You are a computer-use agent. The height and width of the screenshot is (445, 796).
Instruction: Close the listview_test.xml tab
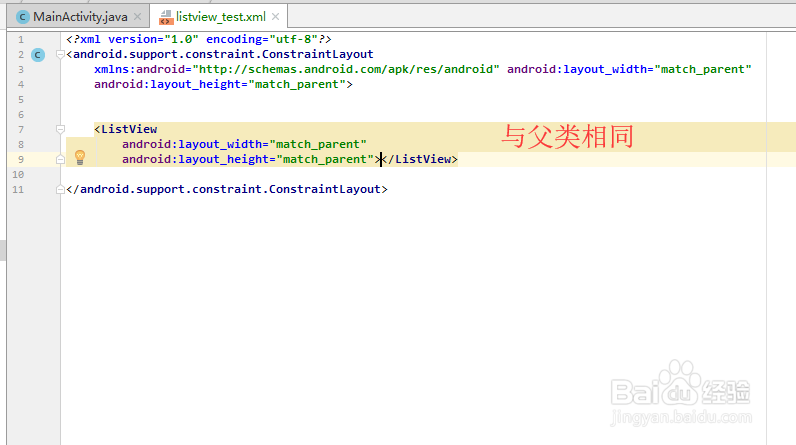click(276, 17)
